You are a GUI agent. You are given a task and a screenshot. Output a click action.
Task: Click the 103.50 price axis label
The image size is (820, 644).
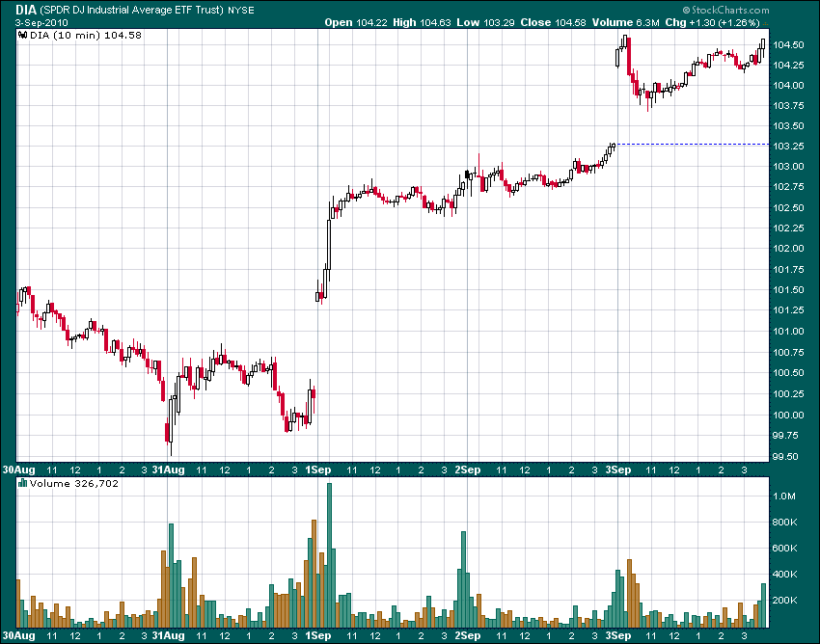click(x=788, y=126)
